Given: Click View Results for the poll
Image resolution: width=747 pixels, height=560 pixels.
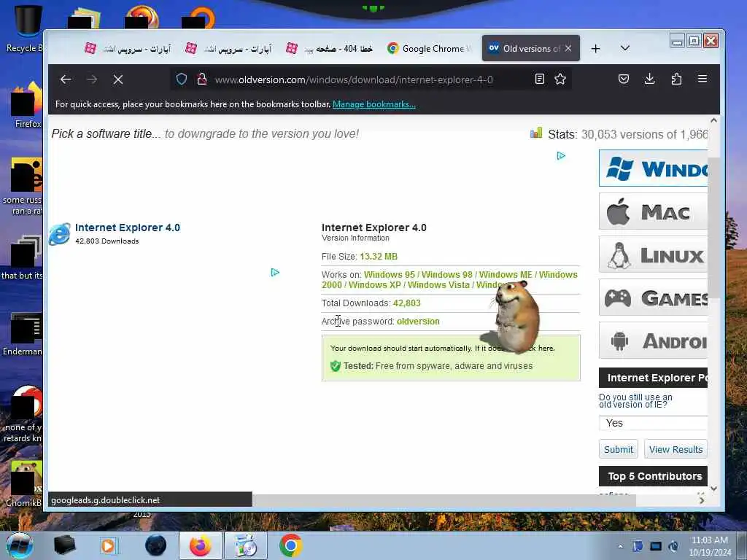Looking at the screenshot, I should pos(676,449).
